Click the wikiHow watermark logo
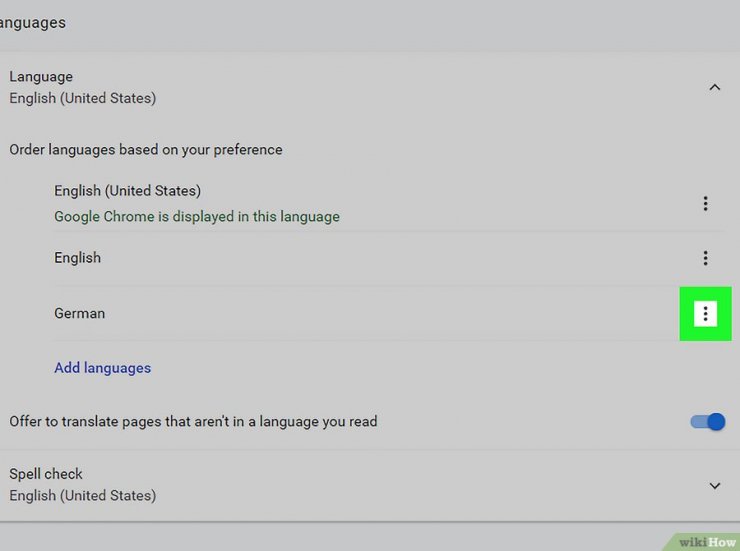 click(706, 541)
